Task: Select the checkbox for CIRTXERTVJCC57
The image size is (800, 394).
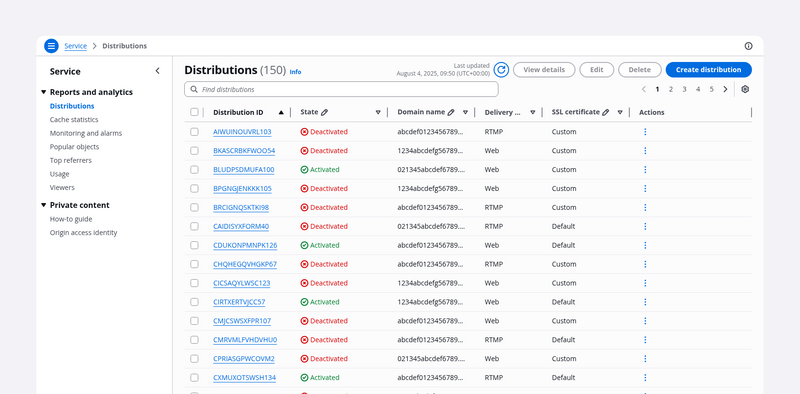Action: tap(194, 302)
